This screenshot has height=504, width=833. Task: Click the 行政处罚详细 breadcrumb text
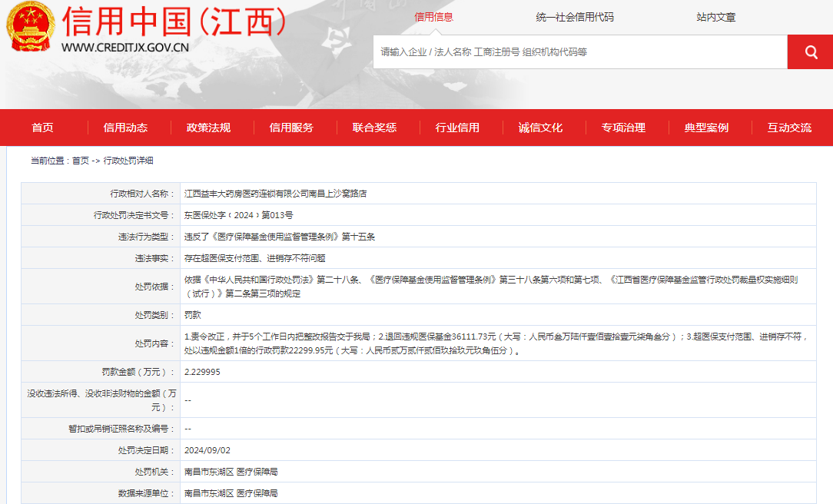click(x=128, y=161)
